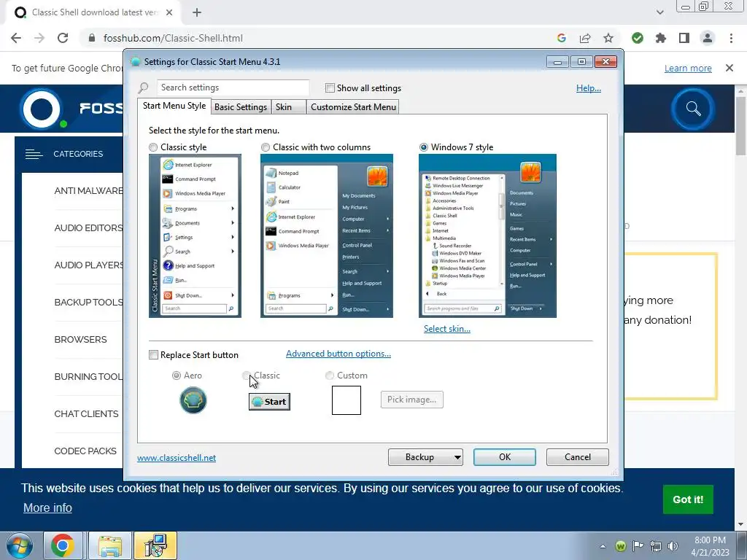Image resolution: width=747 pixels, height=560 pixels.
Task: Open ANTI MALWARE category
Action: pyautogui.click(x=88, y=191)
